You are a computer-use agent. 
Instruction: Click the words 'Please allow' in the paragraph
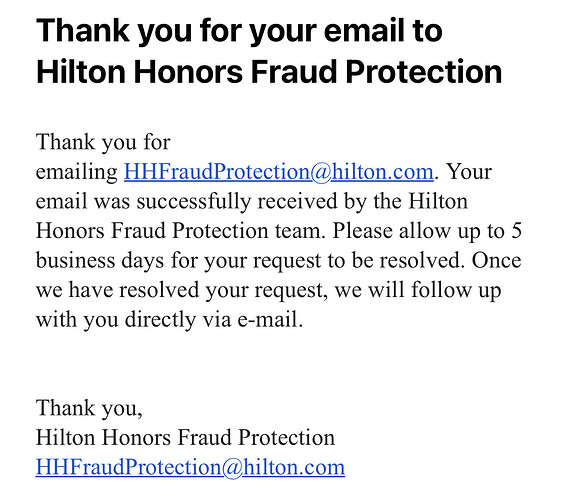coord(392,231)
